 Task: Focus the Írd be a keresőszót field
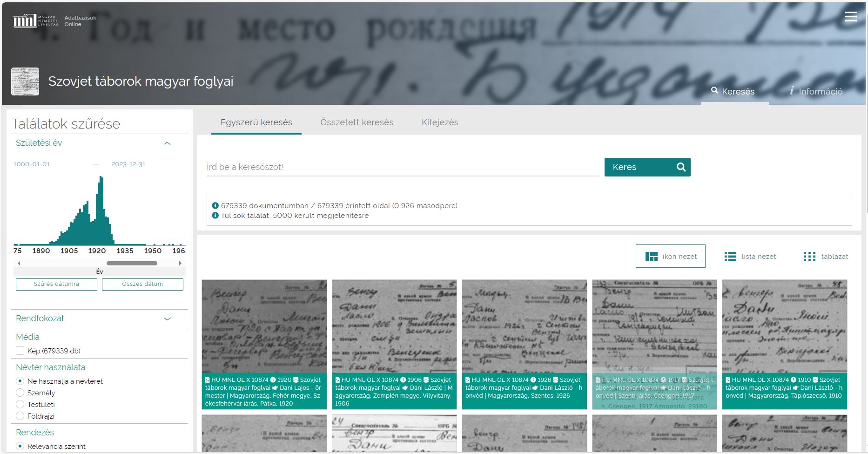pos(403,167)
